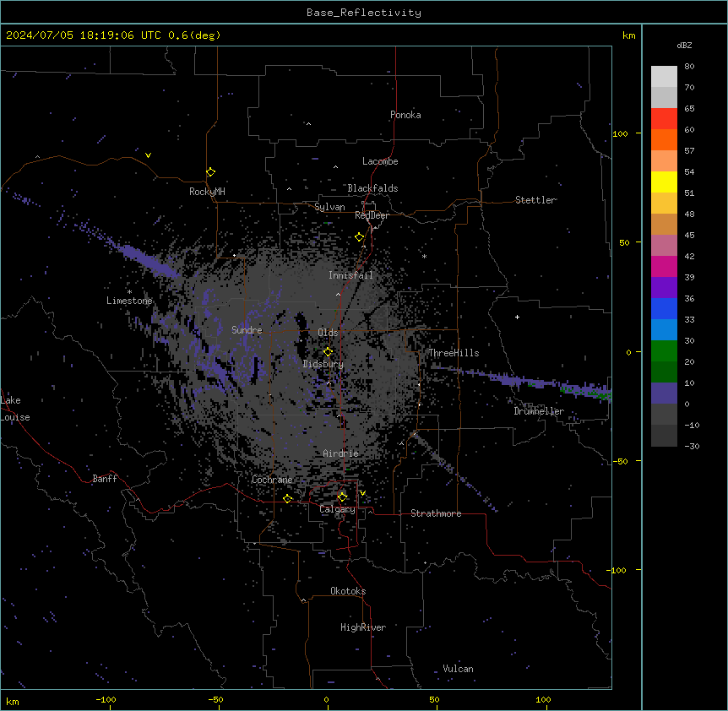Select the Didsbury label
This screenshot has width=728, height=711.
tap(323, 364)
